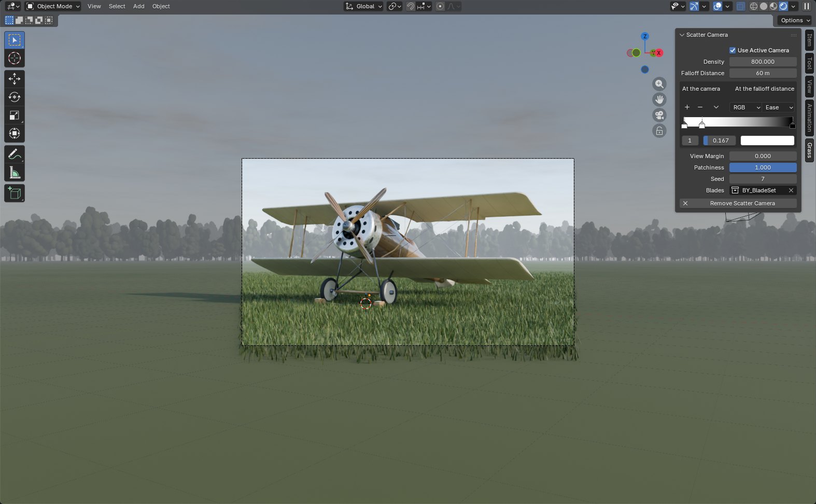Choose the Annotate tool
816x504 pixels.
coord(15,154)
